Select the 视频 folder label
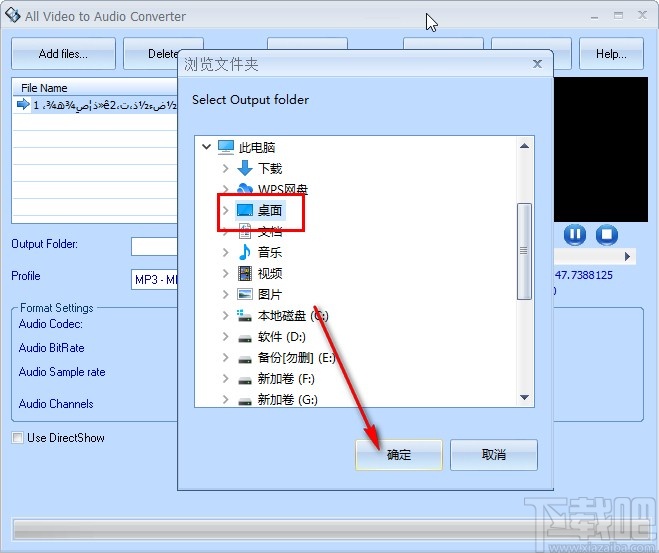 pos(270,273)
